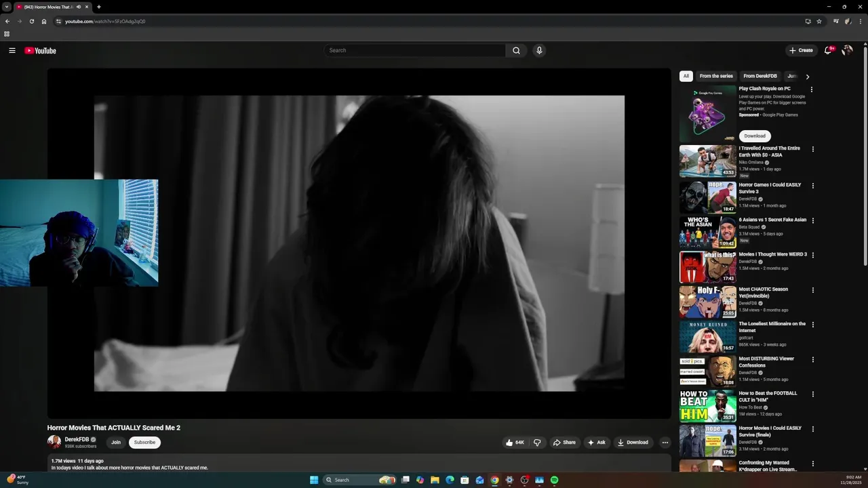
Task: Open more actions under the video
Action: (665, 443)
